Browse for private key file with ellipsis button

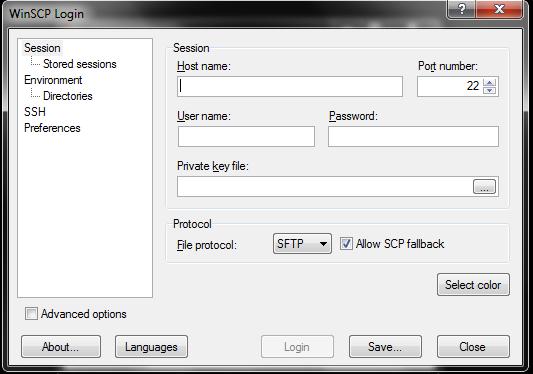pyautogui.click(x=484, y=187)
